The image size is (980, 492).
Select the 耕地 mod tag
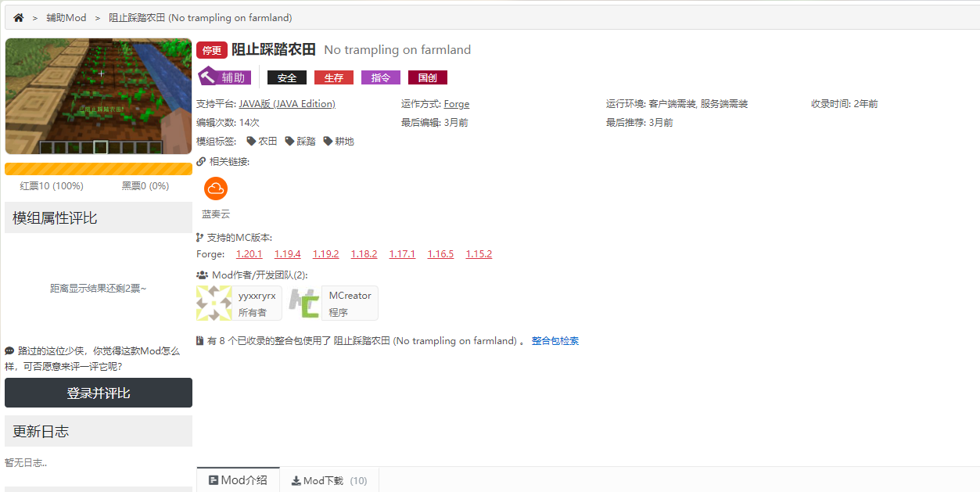pyautogui.click(x=339, y=142)
